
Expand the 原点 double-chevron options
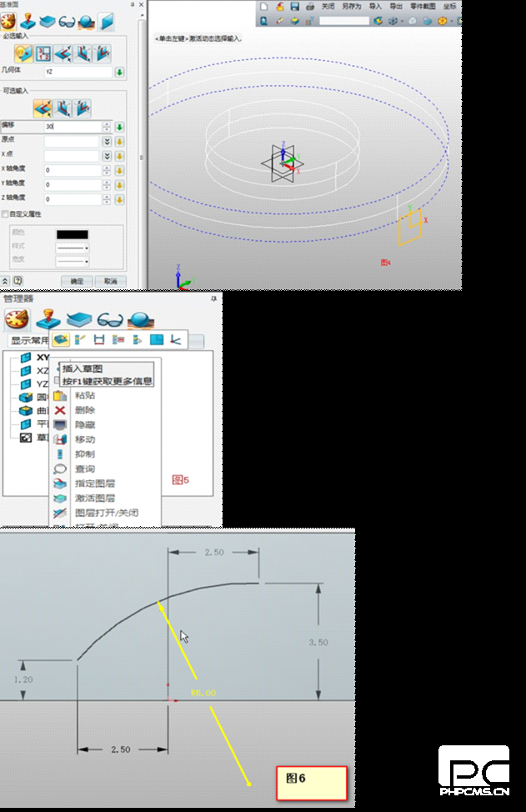point(107,142)
